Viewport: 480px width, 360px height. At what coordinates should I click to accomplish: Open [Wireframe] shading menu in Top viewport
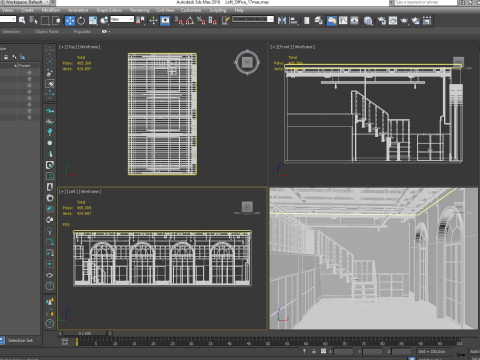tap(89, 47)
